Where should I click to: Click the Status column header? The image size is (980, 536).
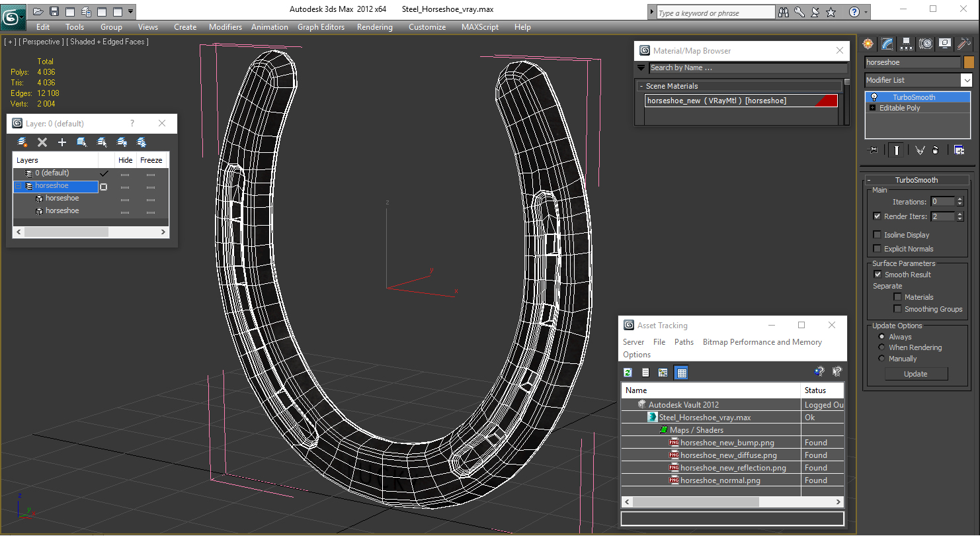click(822, 390)
